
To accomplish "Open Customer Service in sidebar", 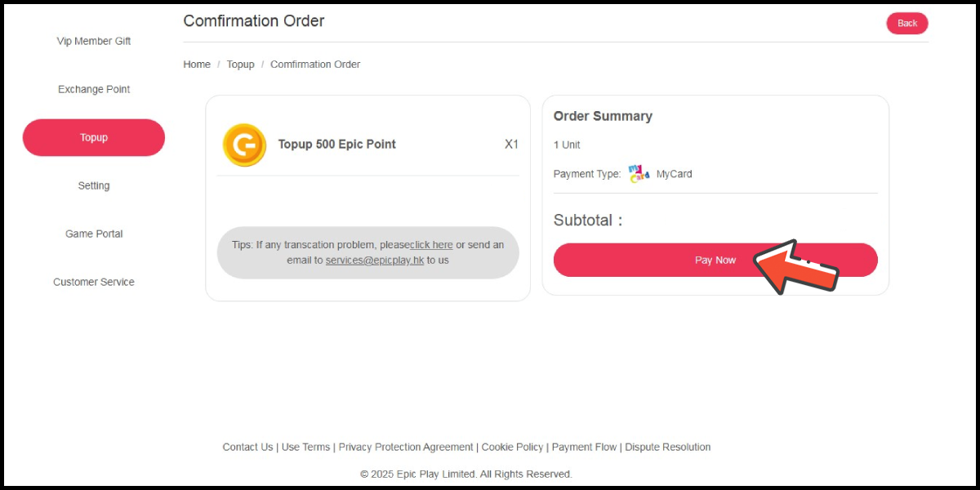I will pos(94,283).
